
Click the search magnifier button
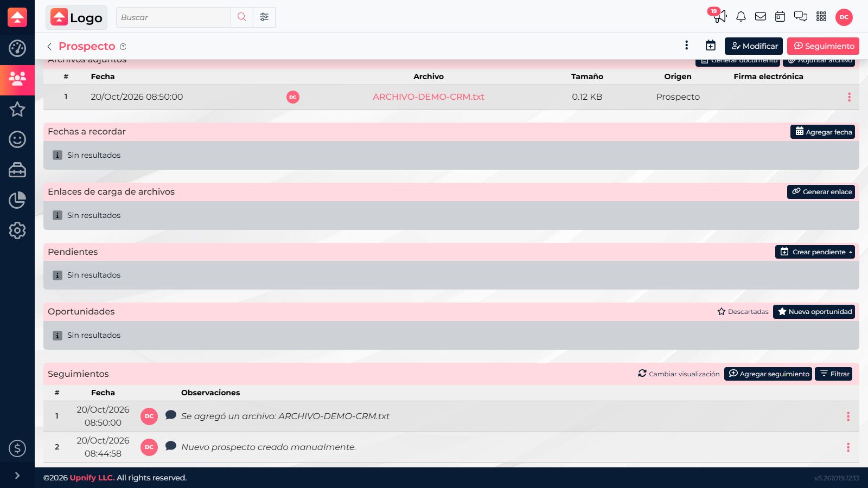[242, 17]
